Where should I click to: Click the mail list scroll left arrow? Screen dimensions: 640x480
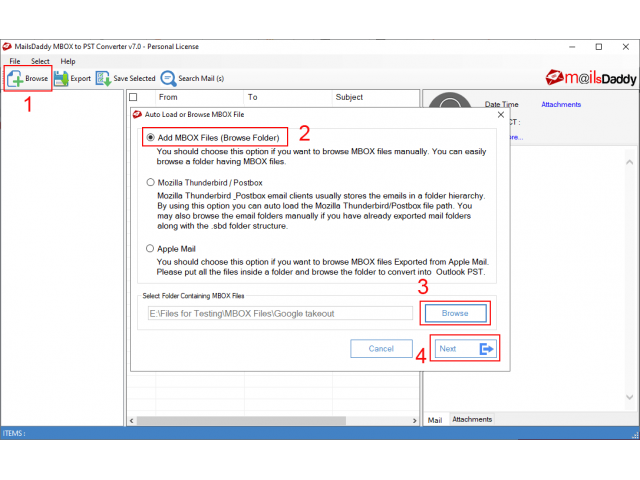(131, 420)
